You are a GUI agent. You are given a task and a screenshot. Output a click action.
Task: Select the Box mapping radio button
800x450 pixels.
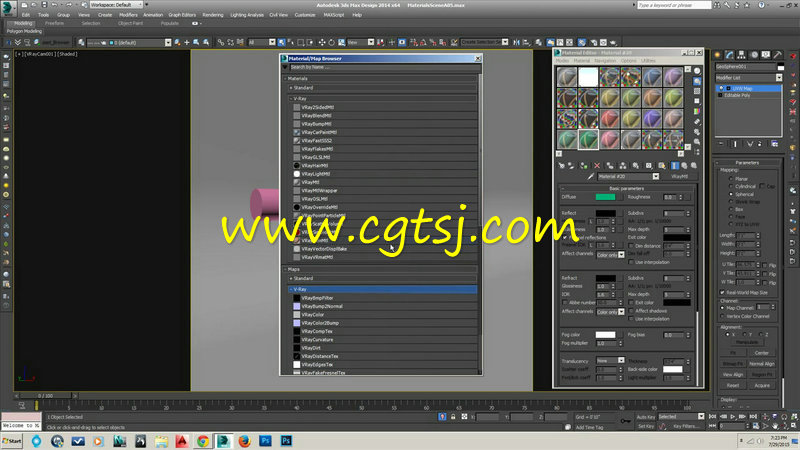(731, 209)
